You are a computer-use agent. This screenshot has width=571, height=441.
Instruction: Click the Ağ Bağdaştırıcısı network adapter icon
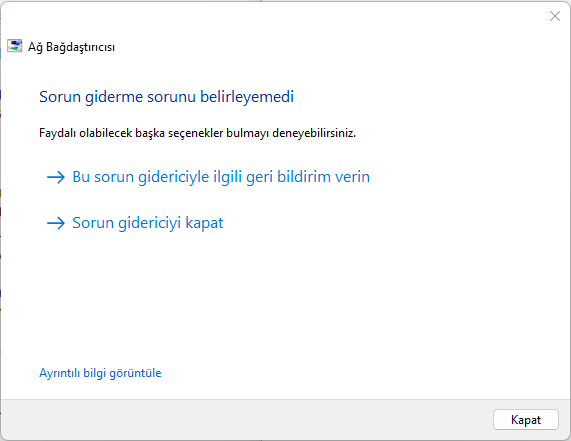[15, 46]
